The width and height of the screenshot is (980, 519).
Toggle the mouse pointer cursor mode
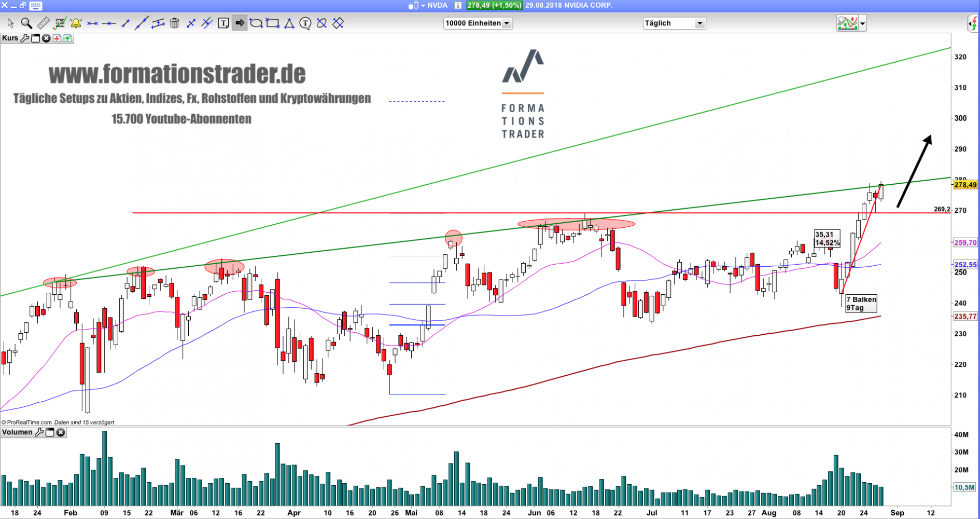[10, 23]
